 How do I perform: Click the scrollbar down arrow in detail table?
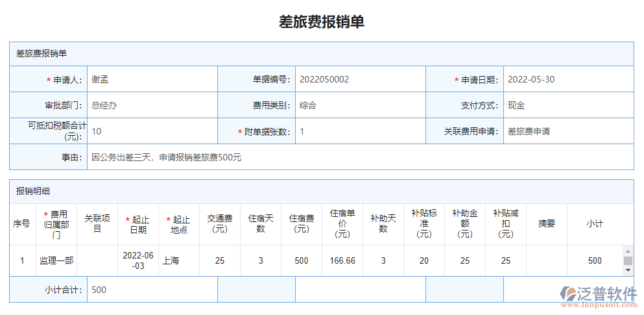[627, 271]
